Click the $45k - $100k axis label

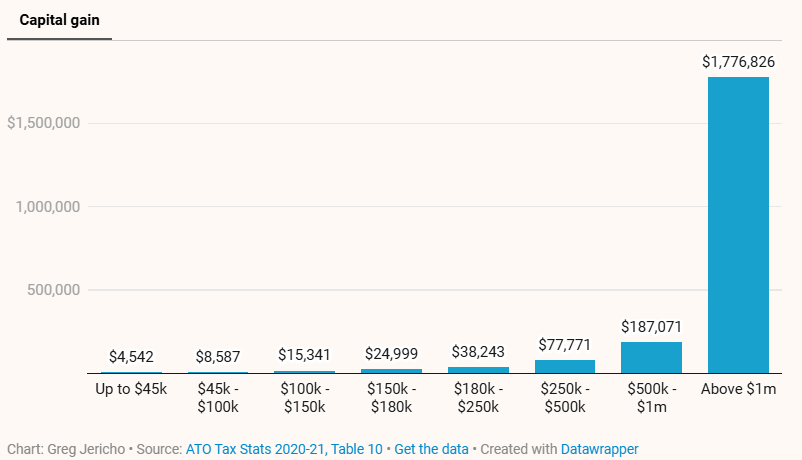click(x=218, y=397)
